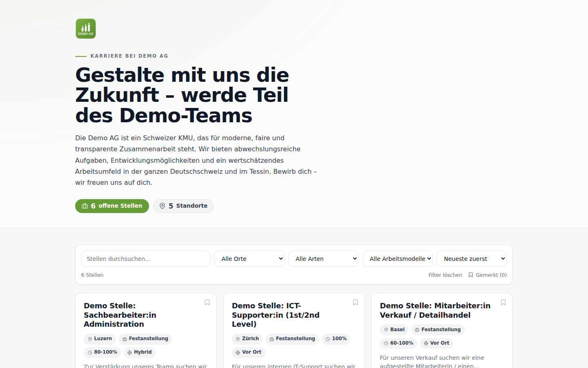Show saved jobs via Gemerkt (0)

point(488,275)
